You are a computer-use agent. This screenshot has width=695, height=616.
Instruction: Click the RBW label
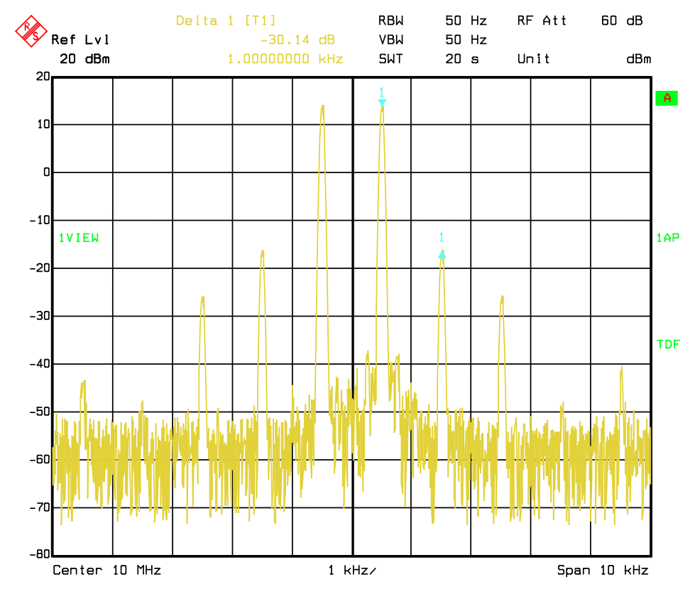[x=391, y=21]
